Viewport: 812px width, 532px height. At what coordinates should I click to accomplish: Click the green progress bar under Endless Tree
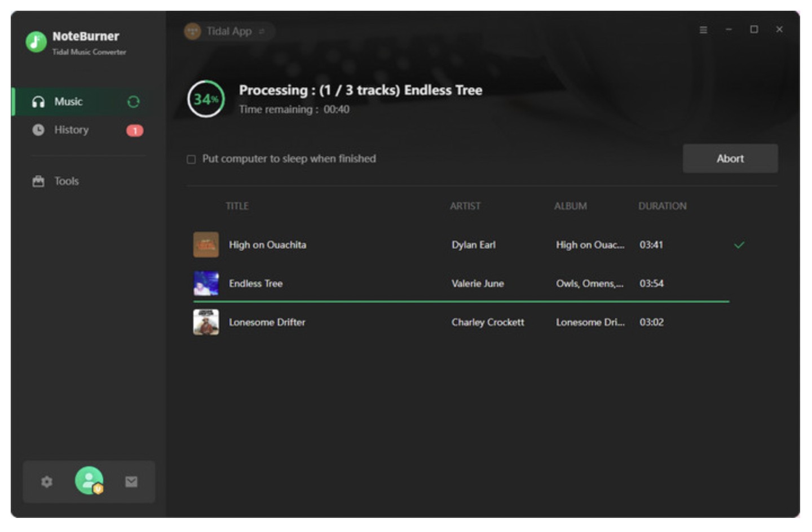(461, 302)
